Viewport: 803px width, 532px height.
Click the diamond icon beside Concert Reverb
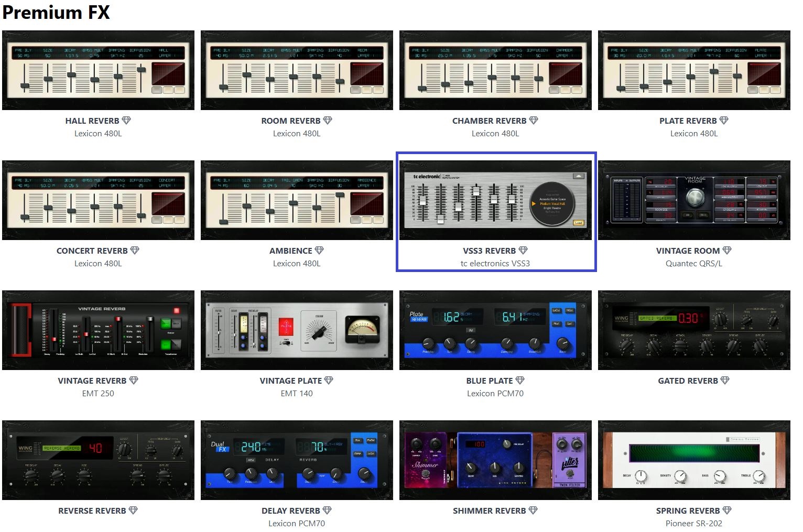(135, 251)
